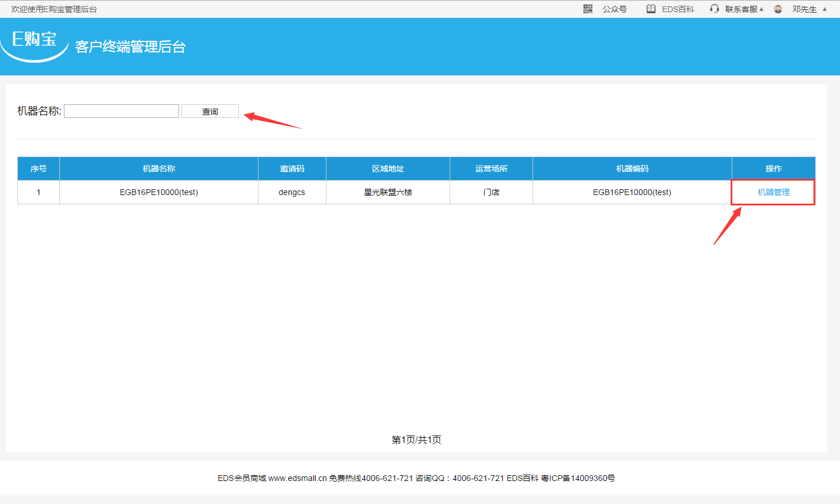Open the 机器管理 link in the table

coord(773,192)
